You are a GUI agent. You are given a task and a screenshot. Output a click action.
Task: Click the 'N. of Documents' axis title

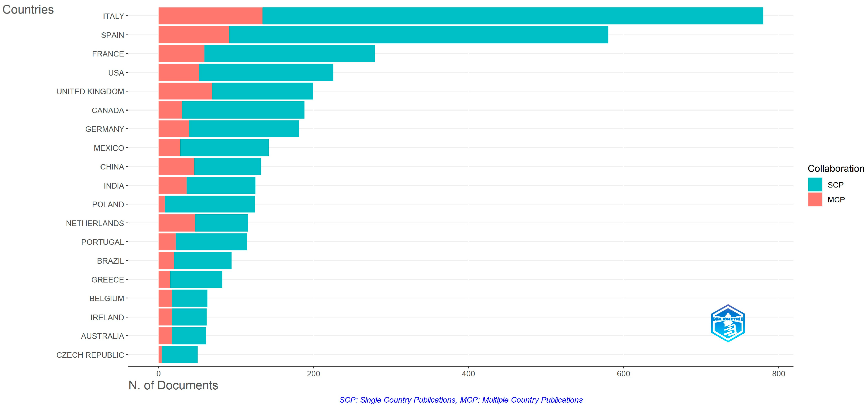pos(173,385)
